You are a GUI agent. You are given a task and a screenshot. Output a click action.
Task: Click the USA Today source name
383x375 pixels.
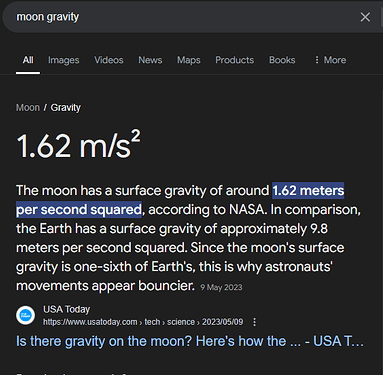coord(67,309)
